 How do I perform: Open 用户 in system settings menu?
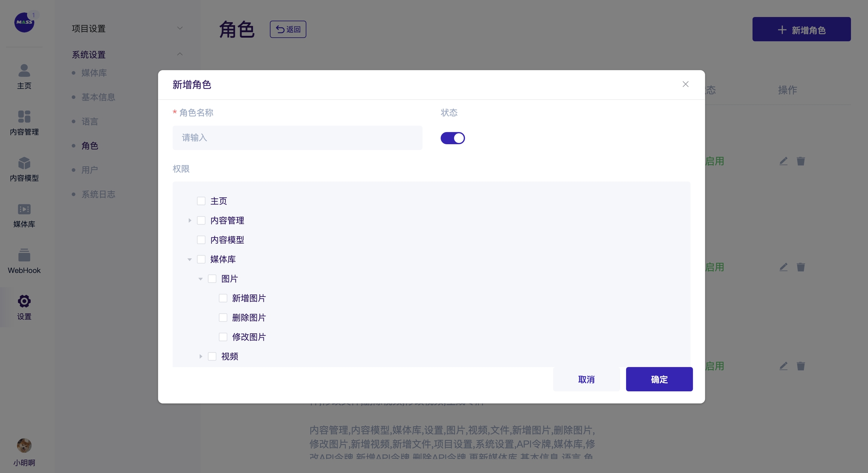tap(90, 170)
